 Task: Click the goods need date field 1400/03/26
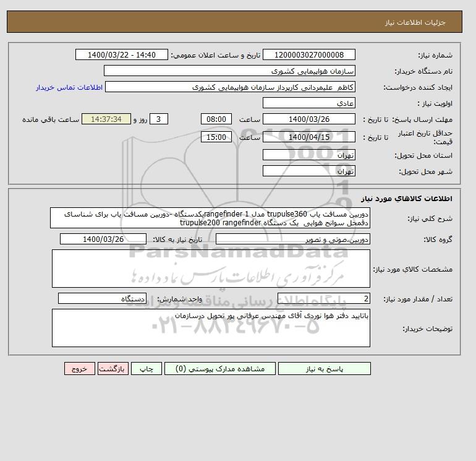click(103, 239)
